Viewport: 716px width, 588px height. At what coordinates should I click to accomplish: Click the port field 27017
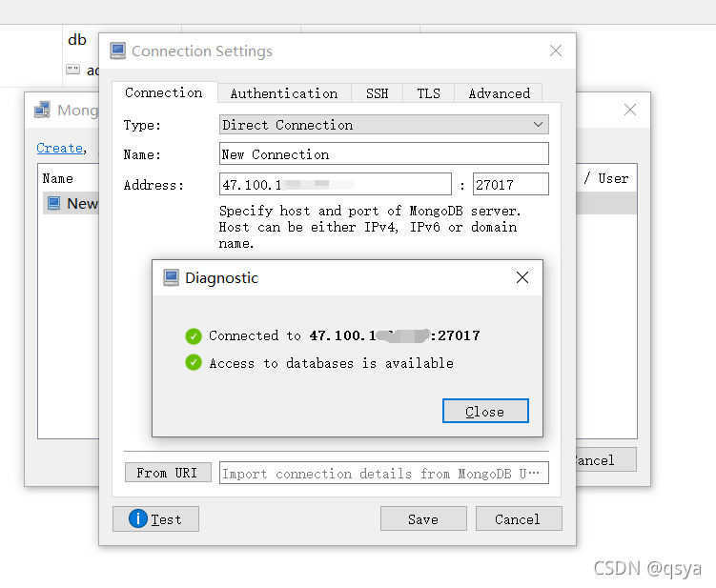510,185
